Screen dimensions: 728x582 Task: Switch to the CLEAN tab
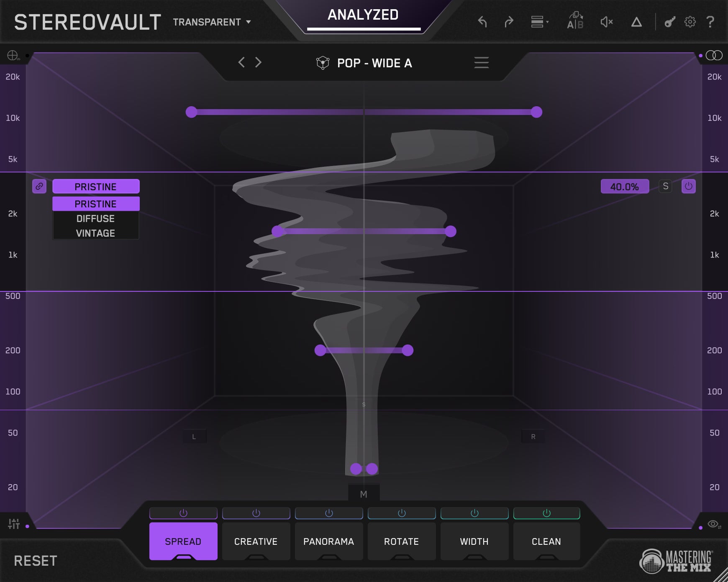click(546, 541)
